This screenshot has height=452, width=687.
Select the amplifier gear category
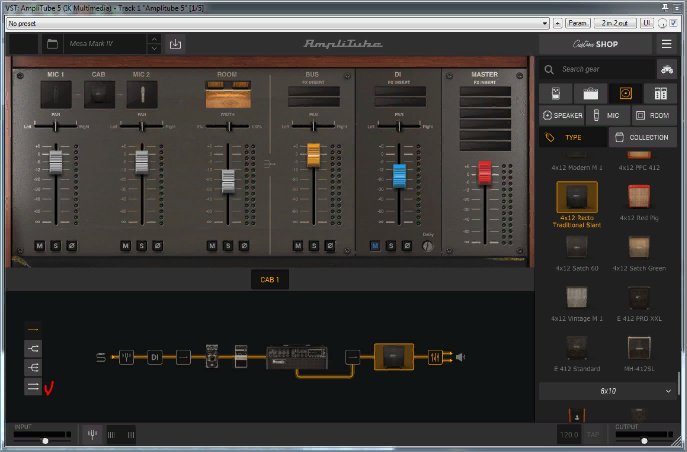(591, 93)
